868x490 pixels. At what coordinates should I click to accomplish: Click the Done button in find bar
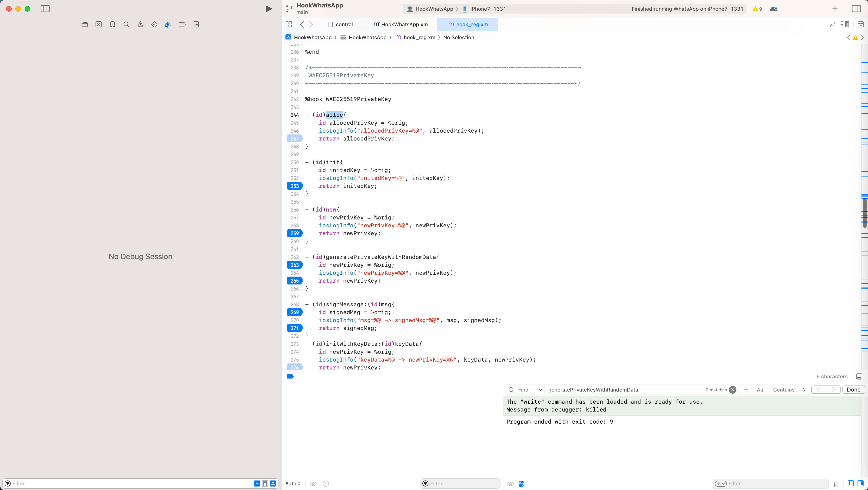click(x=854, y=390)
